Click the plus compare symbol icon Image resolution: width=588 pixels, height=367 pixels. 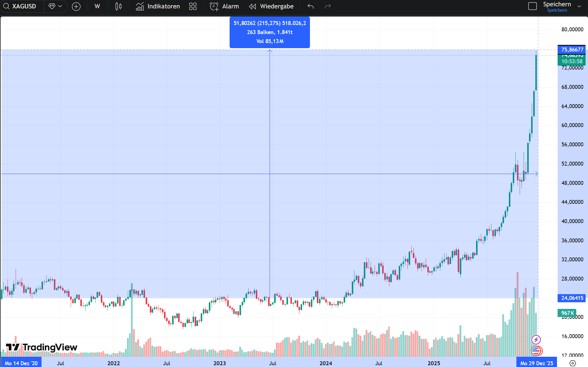pyautogui.click(x=76, y=6)
